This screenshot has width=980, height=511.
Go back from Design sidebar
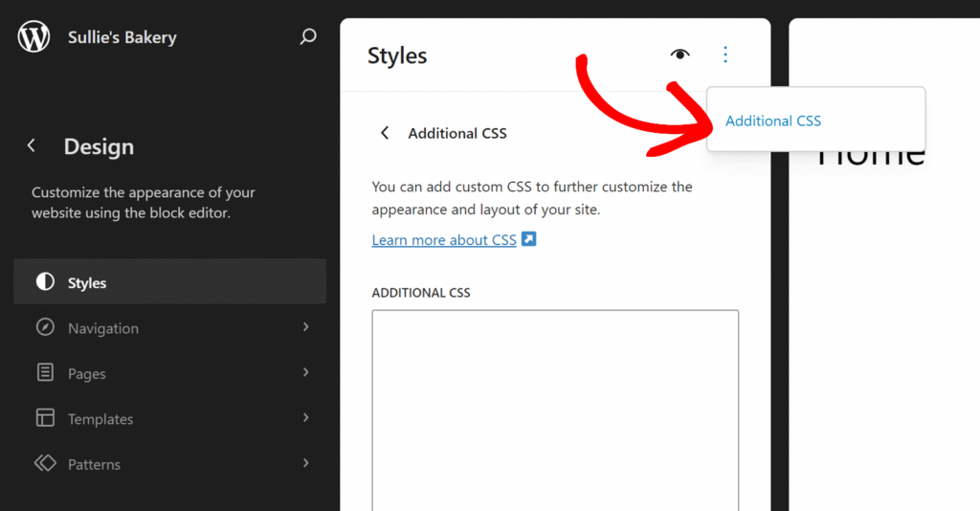pyautogui.click(x=32, y=146)
